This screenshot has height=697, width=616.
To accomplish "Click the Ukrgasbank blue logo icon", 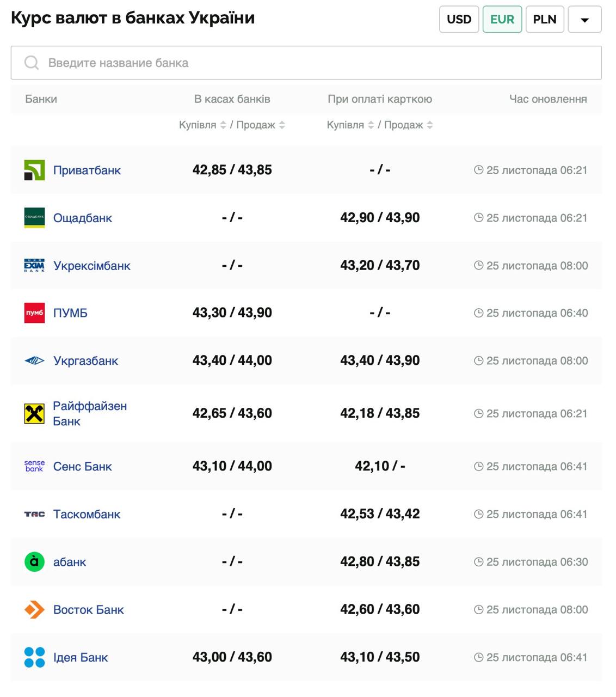I will click(34, 360).
